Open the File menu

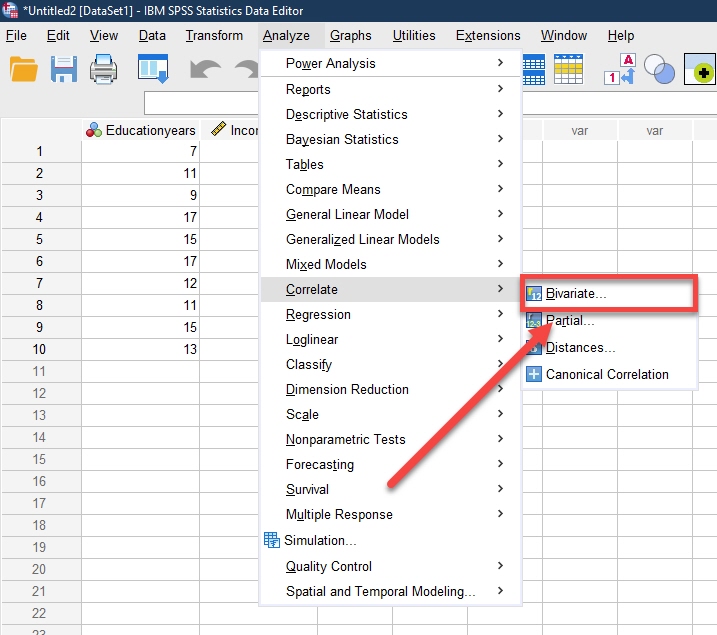[x=16, y=35]
